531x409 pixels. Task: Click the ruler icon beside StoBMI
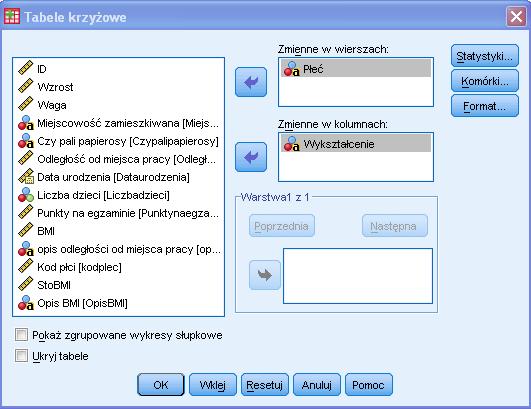(26, 284)
